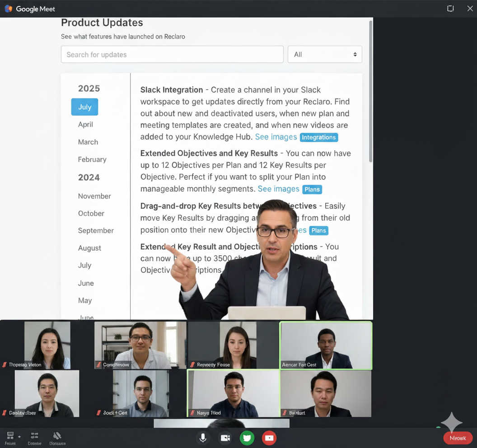Click the 2024 year heading

tap(89, 177)
